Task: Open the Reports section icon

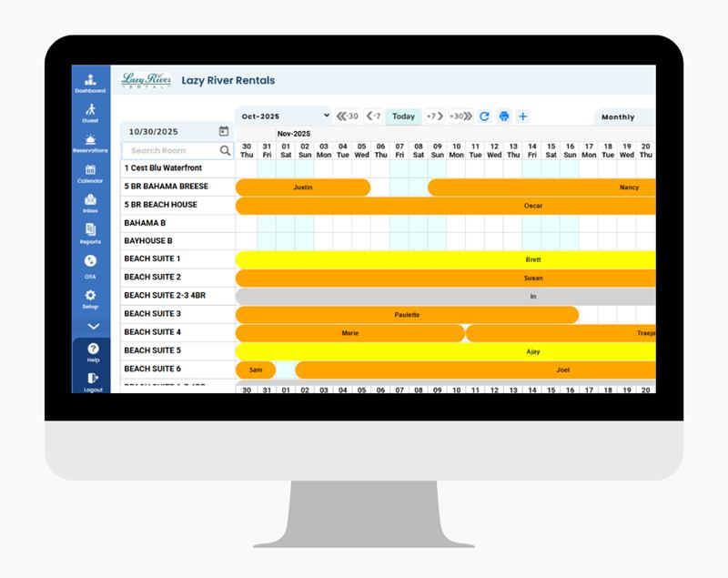Action: (90, 231)
